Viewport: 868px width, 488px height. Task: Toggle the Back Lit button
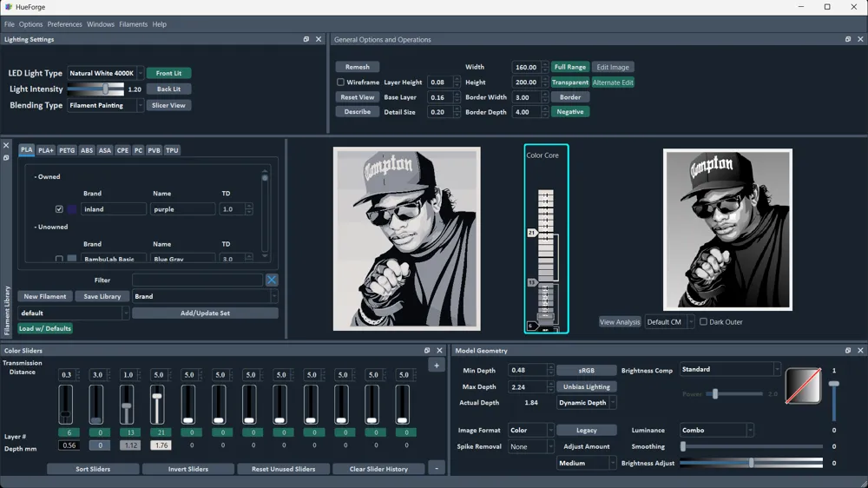(169, 89)
